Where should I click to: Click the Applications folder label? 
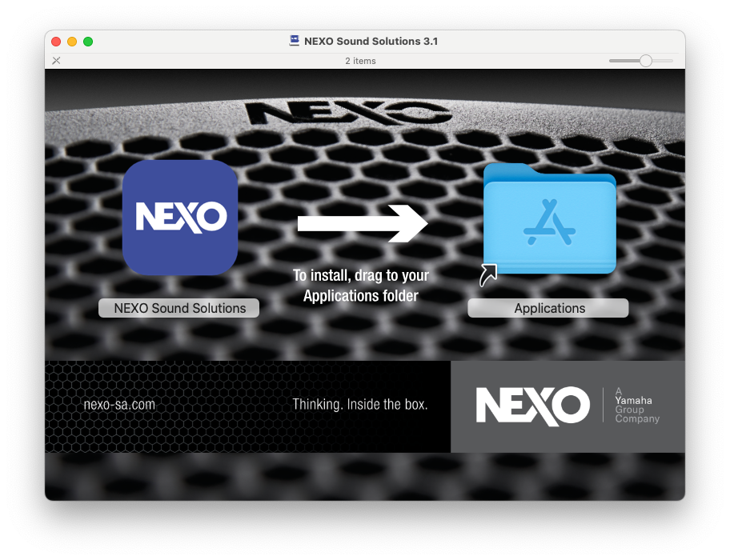[x=548, y=308]
